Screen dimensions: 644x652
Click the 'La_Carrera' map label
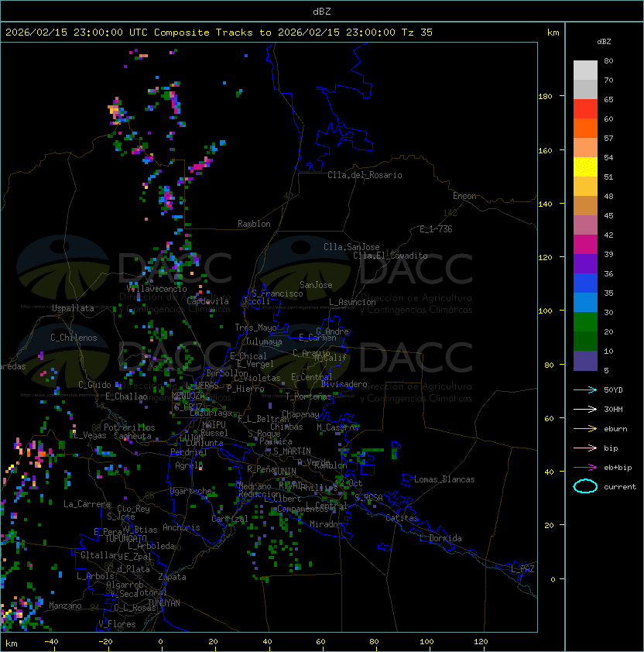pos(87,504)
